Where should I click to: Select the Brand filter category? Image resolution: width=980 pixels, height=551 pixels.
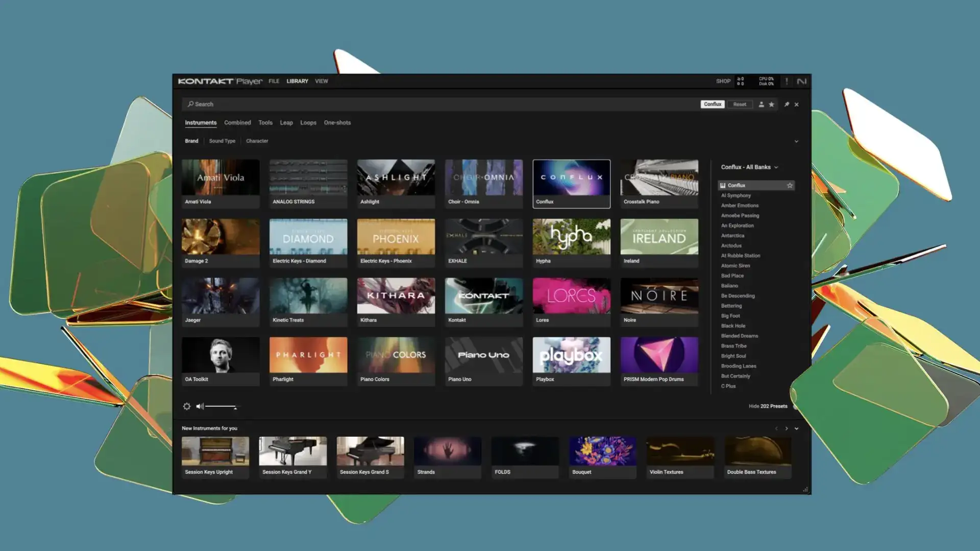pyautogui.click(x=191, y=141)
